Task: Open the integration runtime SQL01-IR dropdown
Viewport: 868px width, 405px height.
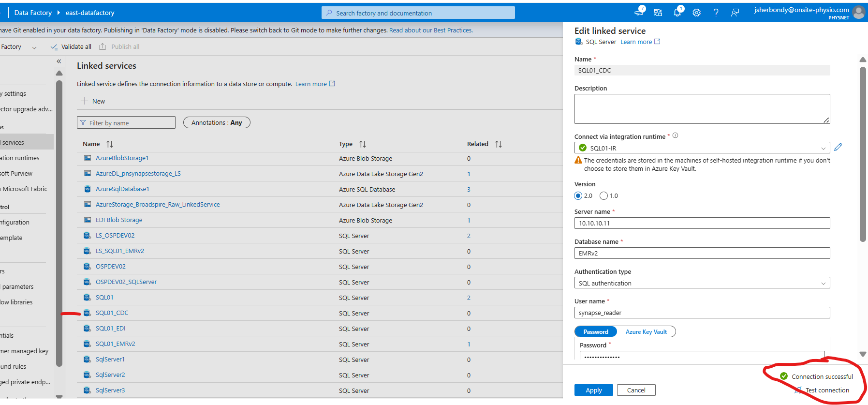Action: pos(702,148)
